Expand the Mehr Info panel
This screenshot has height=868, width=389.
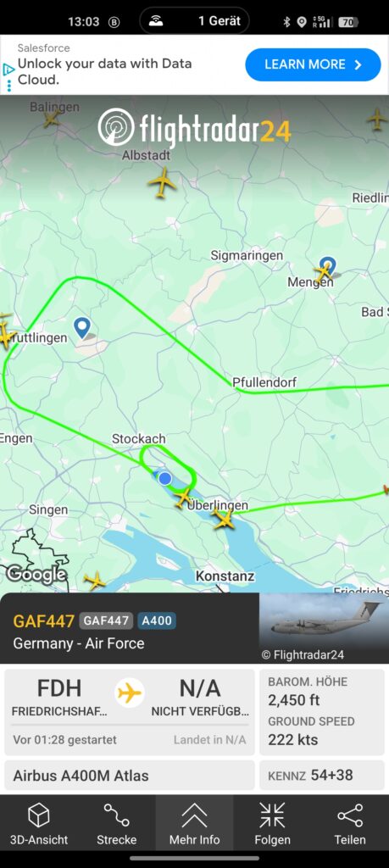click(x=194, y=824)
